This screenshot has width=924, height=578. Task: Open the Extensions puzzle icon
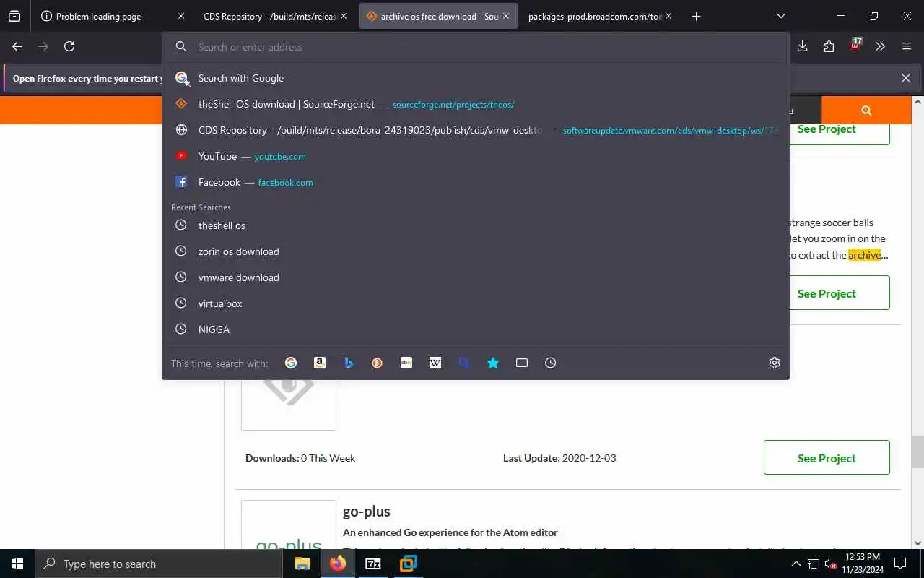(x=829, y=46)
